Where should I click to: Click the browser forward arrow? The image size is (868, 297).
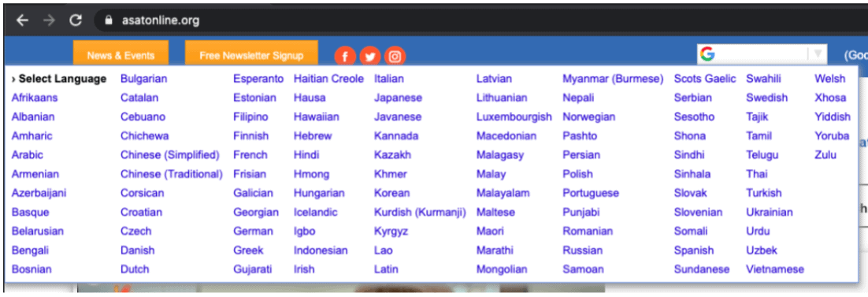click(x=49, y=20)
